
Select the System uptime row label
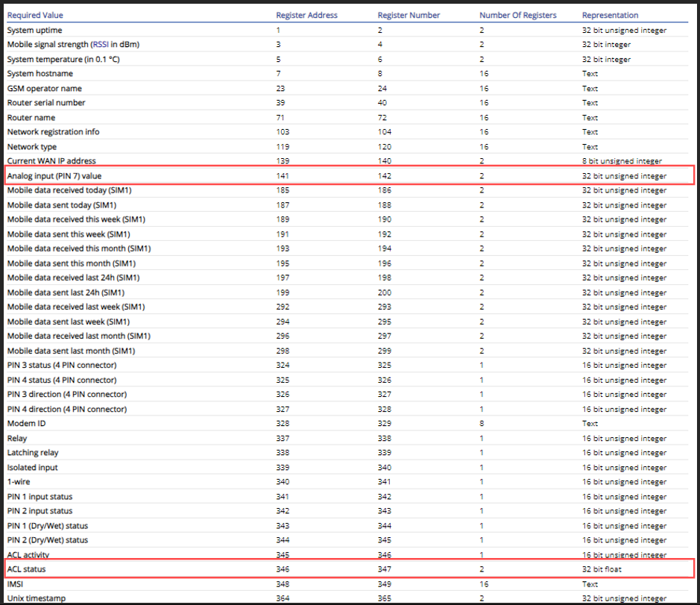coord(34,31)
